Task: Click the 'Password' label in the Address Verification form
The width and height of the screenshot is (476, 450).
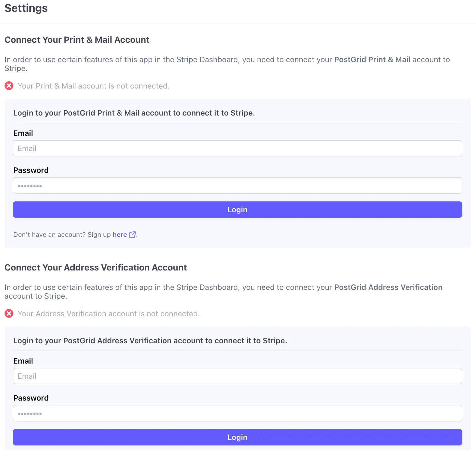Action: [31, 398]
